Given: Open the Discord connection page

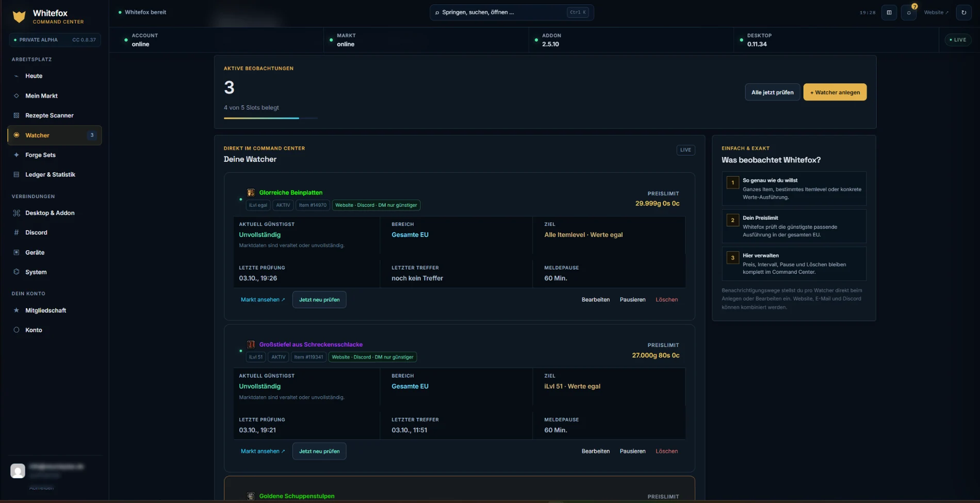Looking at the screenshot, I should tap(55, 233).
